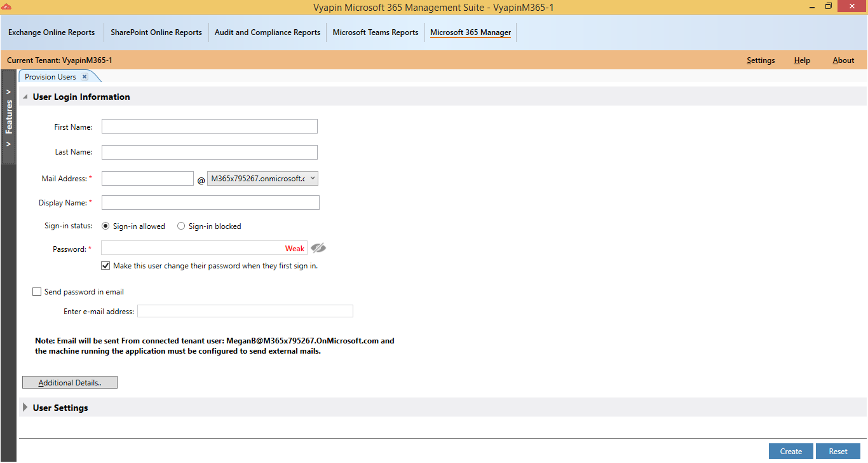The width and height of the screenshot is (868, 463).
Task: Focus the Enter e-mail address field
Action: pyautogui.click(x=245, y=311)
